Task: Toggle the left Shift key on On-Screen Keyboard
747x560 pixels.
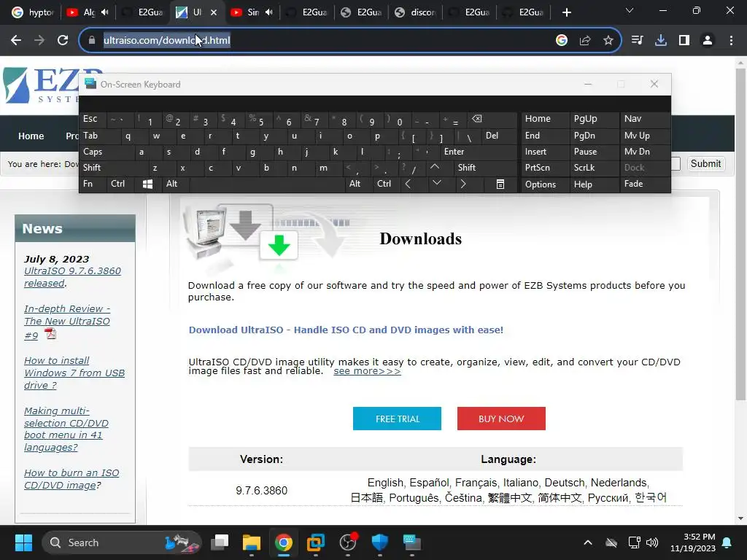Action: point(92,168)
